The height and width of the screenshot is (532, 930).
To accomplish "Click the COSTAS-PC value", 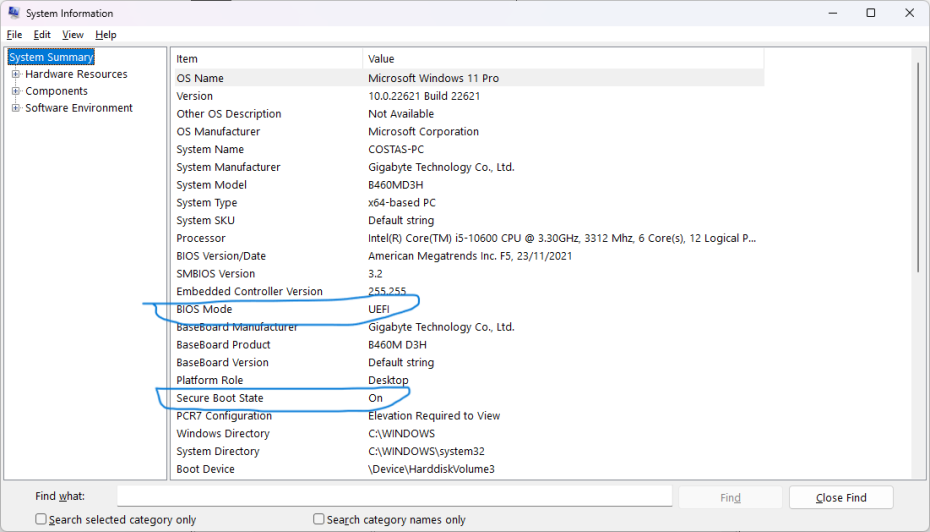I will (x=396, y=149).
